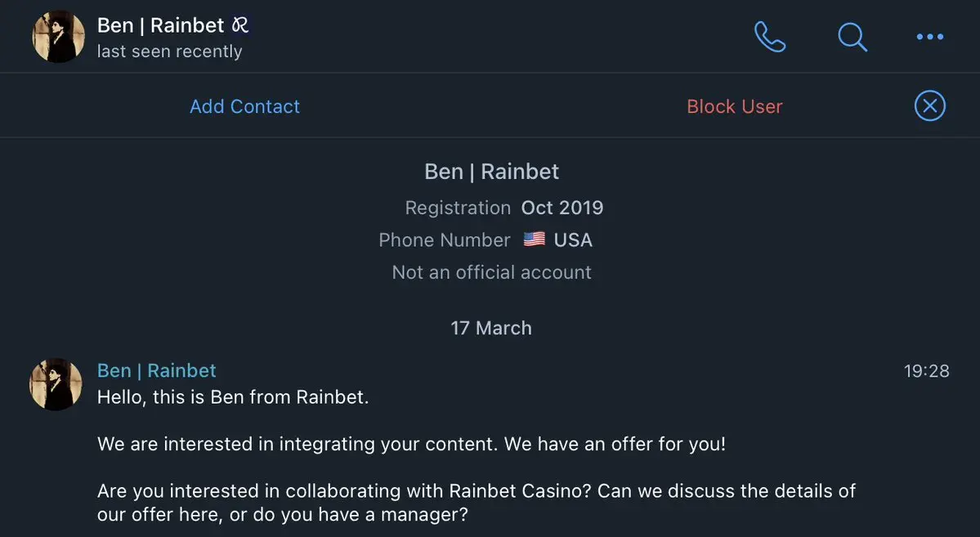The image size is (980, 537).
Task: Click the centered Ben | Rainbet info card title
Action: pyautogui.click(x=491, y=172)
